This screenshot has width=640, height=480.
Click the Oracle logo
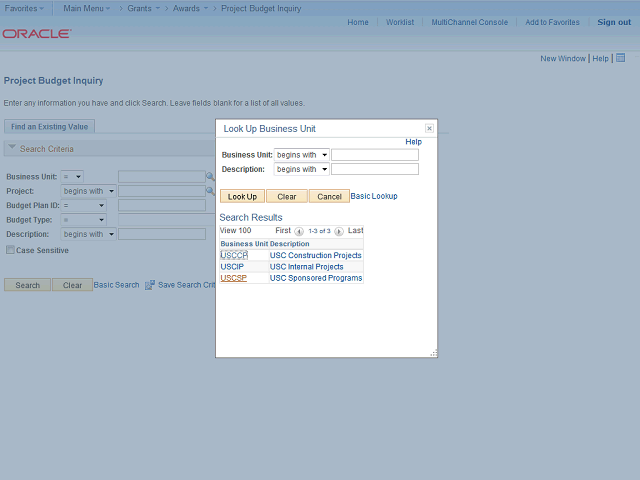click(x=37, y=33)
